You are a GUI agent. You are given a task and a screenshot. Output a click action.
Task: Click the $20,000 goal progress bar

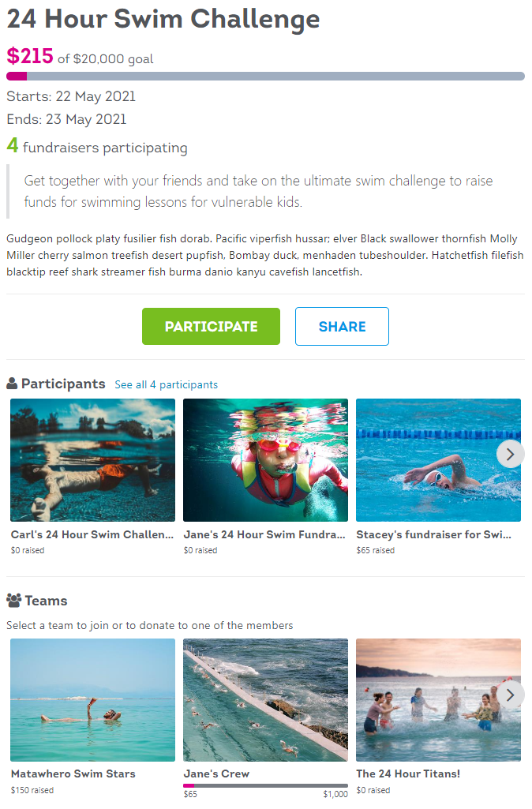click(x=265, y=77)
